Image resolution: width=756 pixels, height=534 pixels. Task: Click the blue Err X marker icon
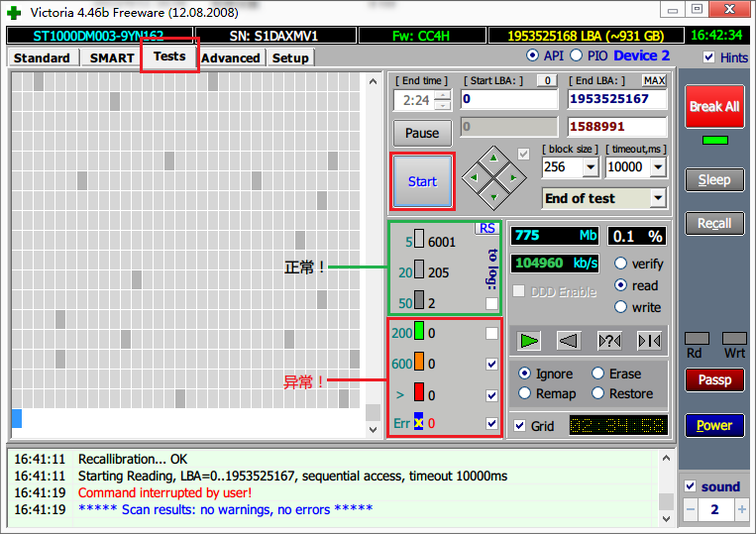pos(418,422)
